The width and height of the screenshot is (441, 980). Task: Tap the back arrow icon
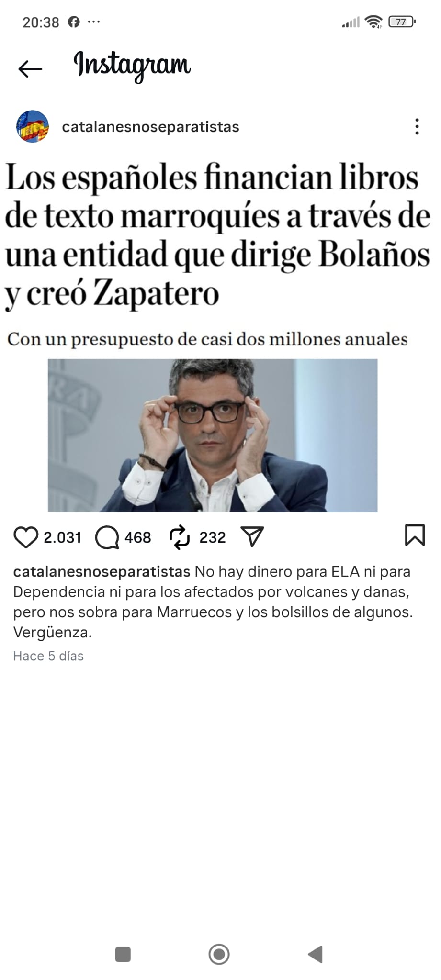pos(30,69)
